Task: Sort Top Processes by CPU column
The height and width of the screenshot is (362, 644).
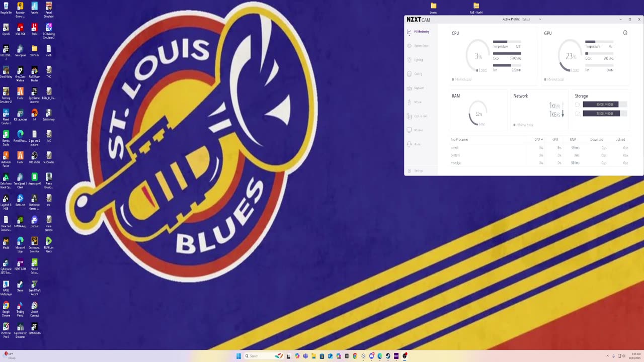Action: click(538, 139)
